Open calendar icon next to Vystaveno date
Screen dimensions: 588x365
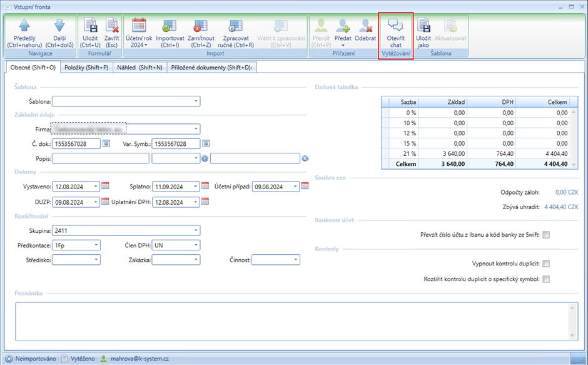pyautogui.click(x=106, y=186)
